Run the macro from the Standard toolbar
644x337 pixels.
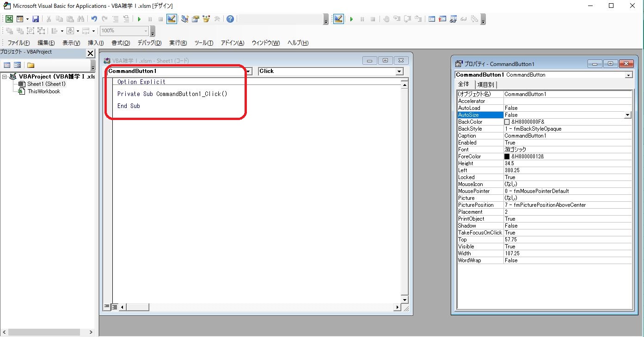click(x=139, y=19)
